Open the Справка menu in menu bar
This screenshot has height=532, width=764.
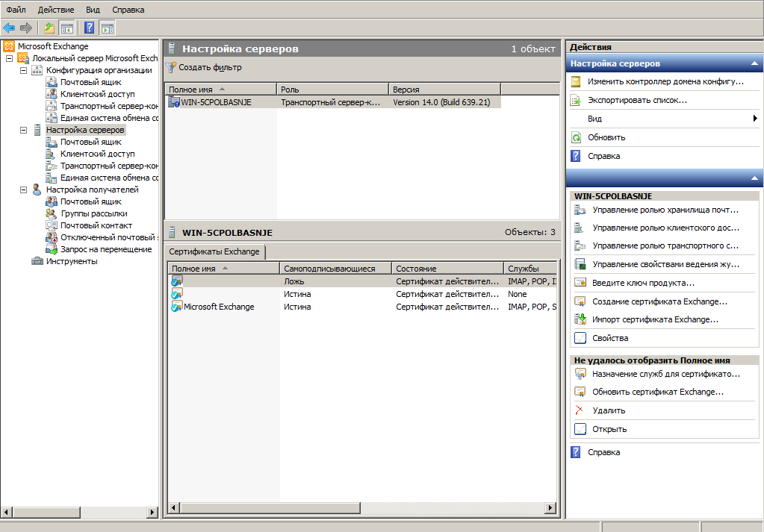(x=128, y=10)
